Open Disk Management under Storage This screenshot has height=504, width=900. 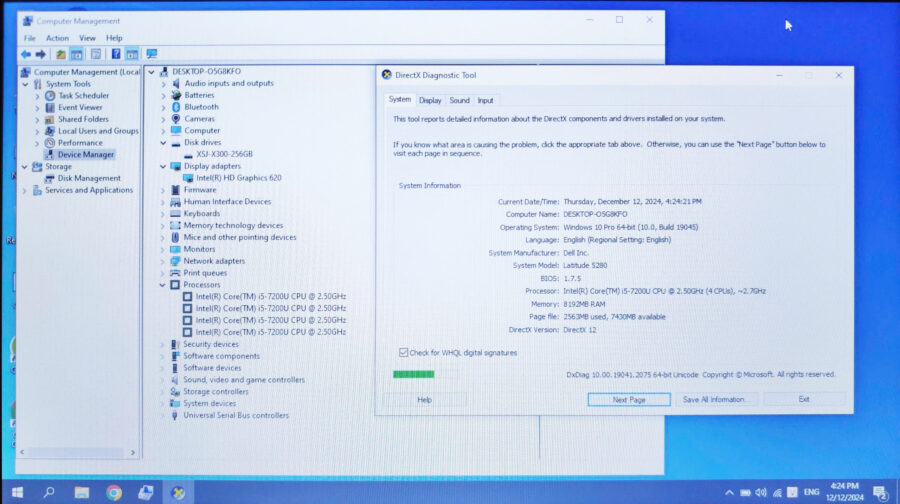pos(89,178)
